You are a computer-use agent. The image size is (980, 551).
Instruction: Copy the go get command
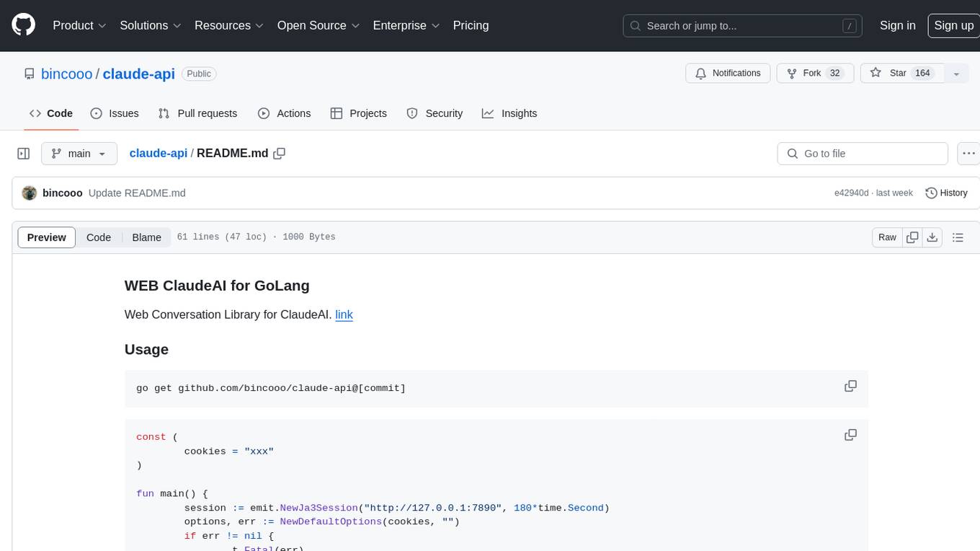(x=850, y=386)
